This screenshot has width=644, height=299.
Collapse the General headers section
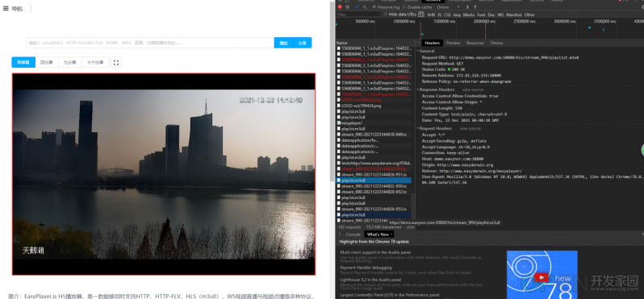click(x=426, y=52)
